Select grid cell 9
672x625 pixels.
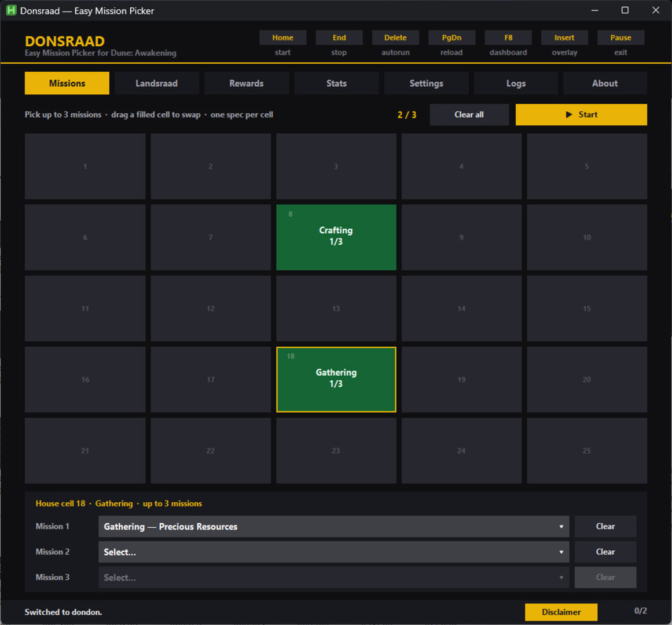461,237
